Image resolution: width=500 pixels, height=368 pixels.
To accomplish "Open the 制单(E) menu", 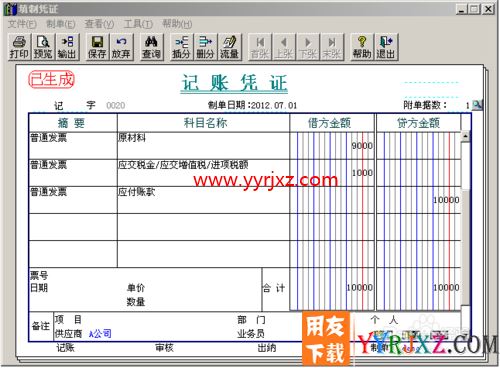I will point(61,24).
